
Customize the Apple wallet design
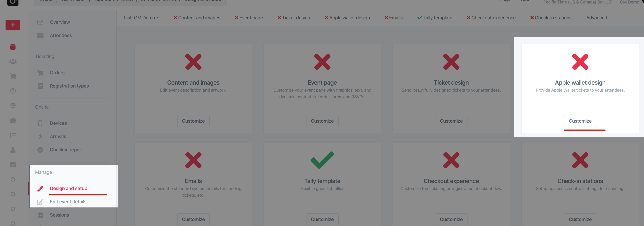coord(580,121)
